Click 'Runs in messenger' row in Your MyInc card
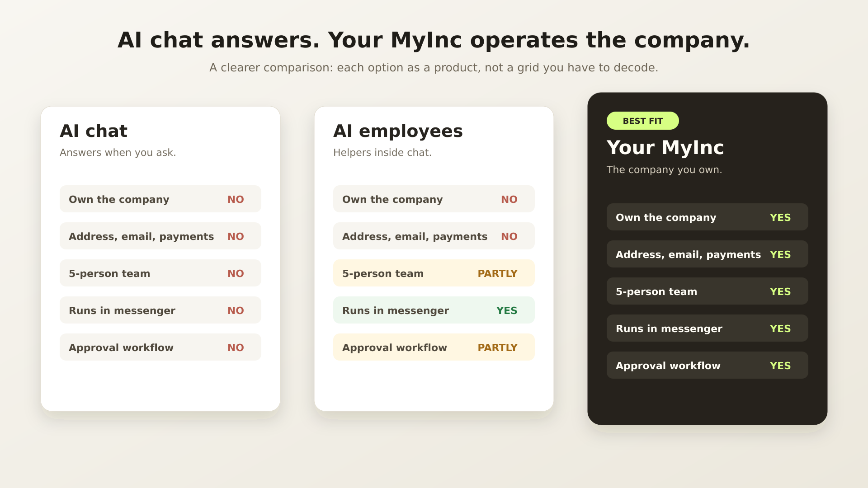The height and width of the screenshot is (488, 868). [x=708, y=328]
